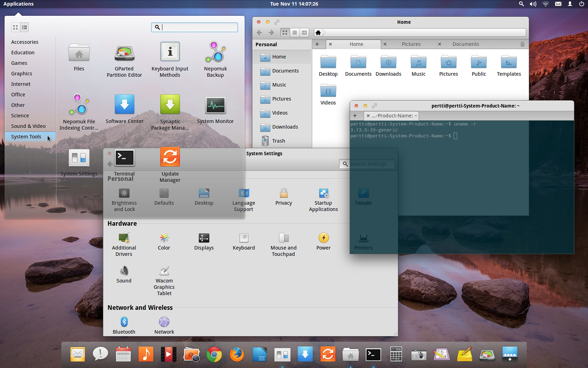Screen dimensions: 588x368
Task: Open Power settings panel
Action: (323, 239)
